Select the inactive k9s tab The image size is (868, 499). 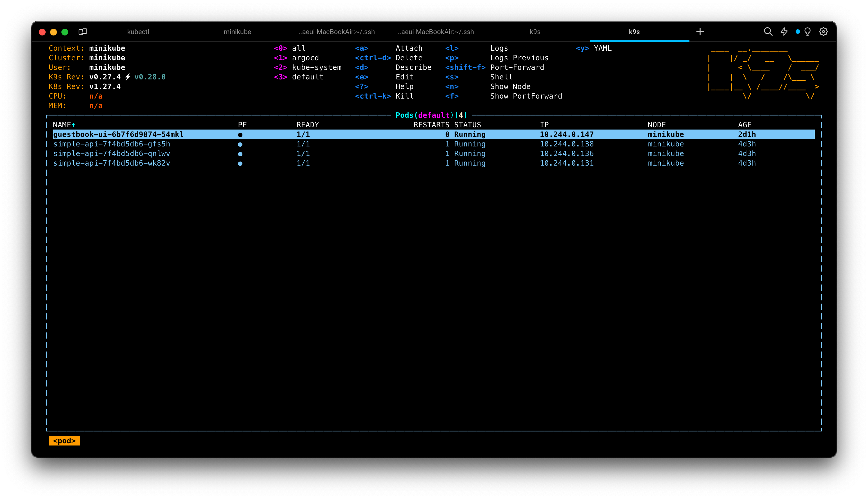pos(535,32)
